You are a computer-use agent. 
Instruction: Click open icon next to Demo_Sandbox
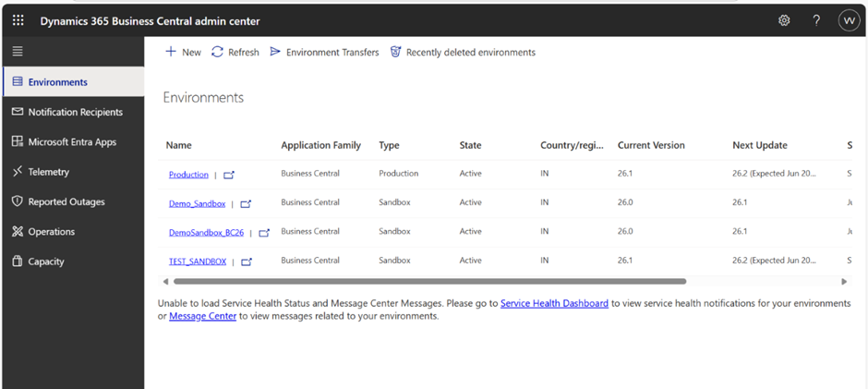(246, 204)
